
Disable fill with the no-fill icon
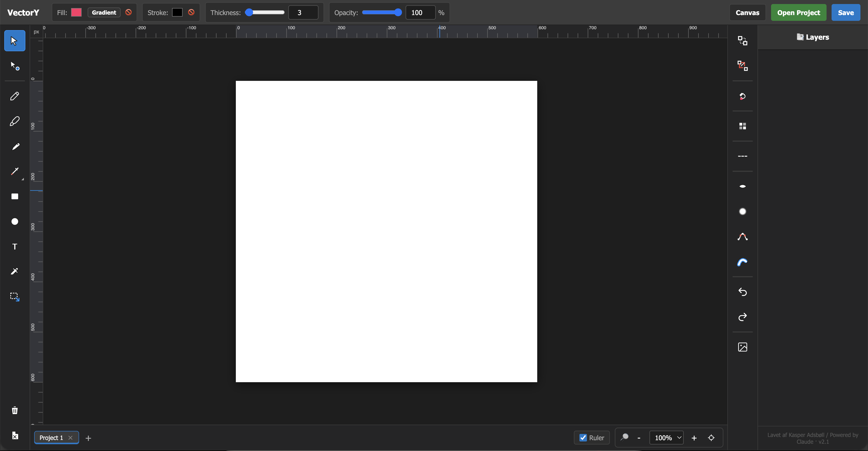coord(128,12)
